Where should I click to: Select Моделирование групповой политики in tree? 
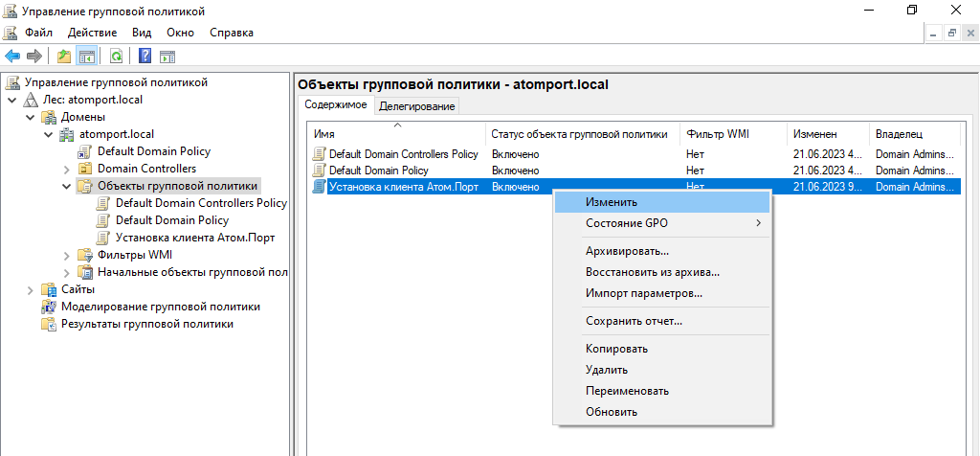coord(160,307)
